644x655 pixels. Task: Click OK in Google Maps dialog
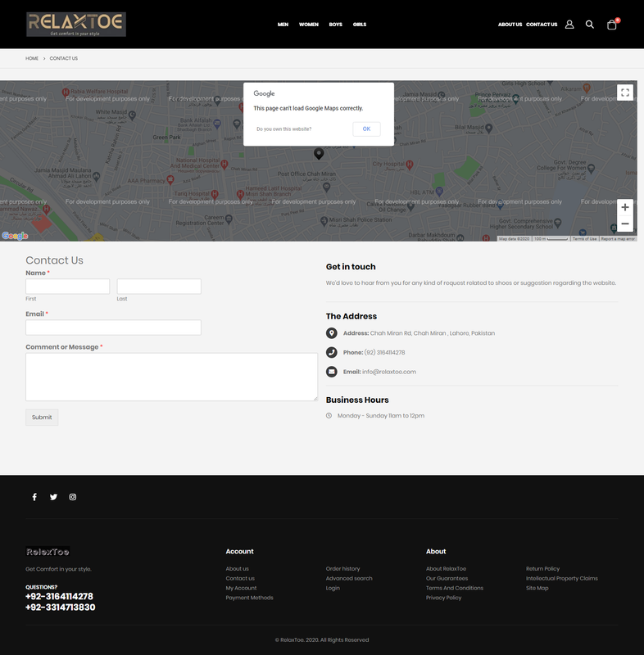[x=366, y=129]
